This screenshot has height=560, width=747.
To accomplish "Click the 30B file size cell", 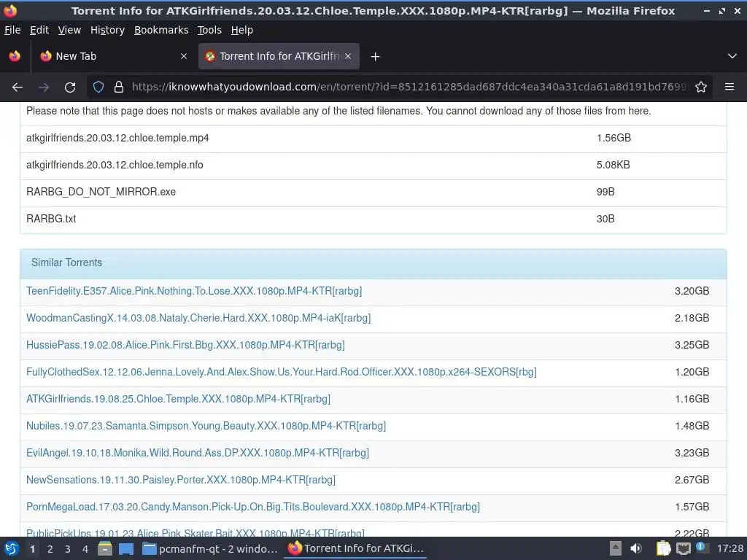I will point(605,219).
